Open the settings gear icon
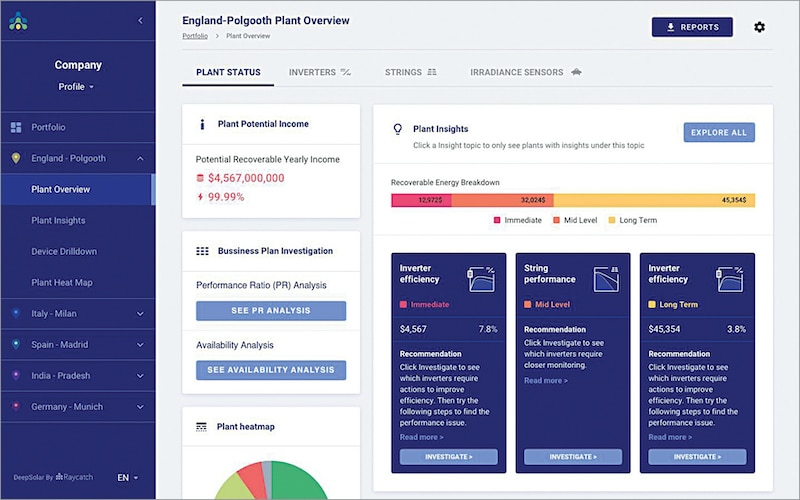The width and height of the screenshot is (800, 500). [x=759, y=27]
